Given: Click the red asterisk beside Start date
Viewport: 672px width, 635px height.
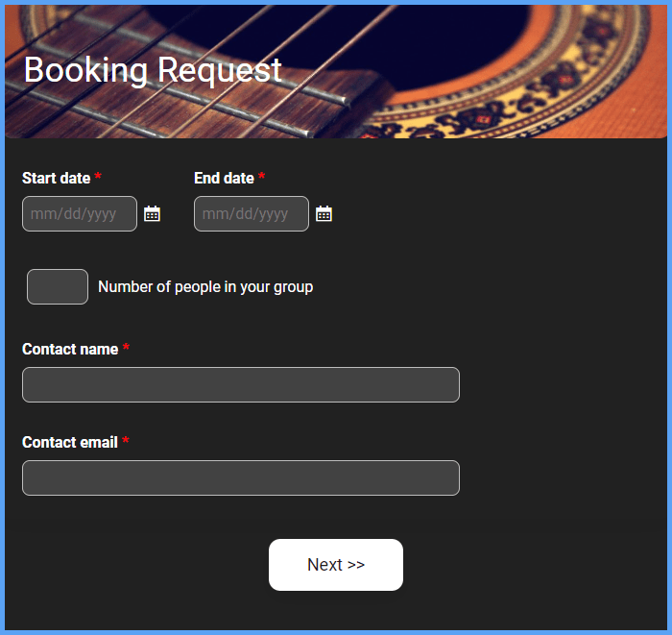Looking at the screenshot, I should (x=98, y=176).
